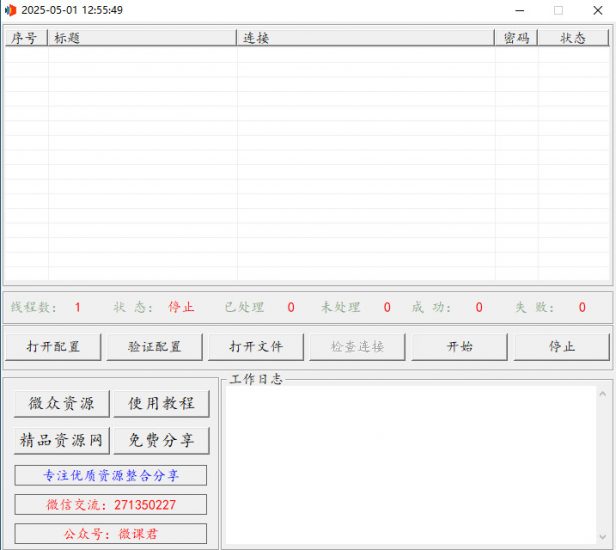Sort by 密码 column header

pyautogui.click(x=516, y=38)
